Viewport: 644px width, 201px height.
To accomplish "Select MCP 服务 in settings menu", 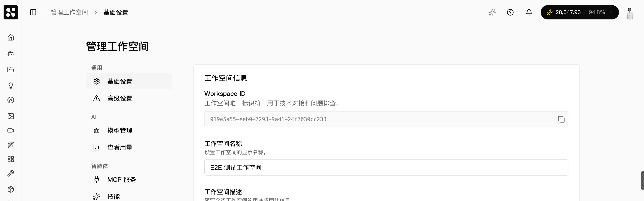I will coord(129,180).
